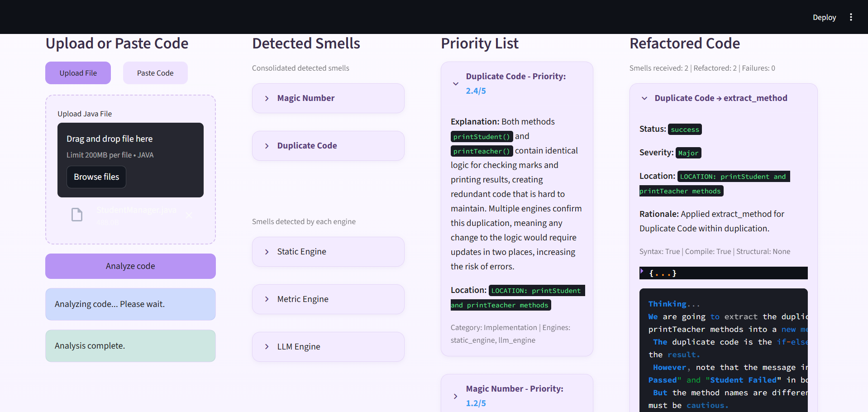Expand the Magic Number priority card
The width and height of the screenshot is (868, 412).
tap(455, 396)
